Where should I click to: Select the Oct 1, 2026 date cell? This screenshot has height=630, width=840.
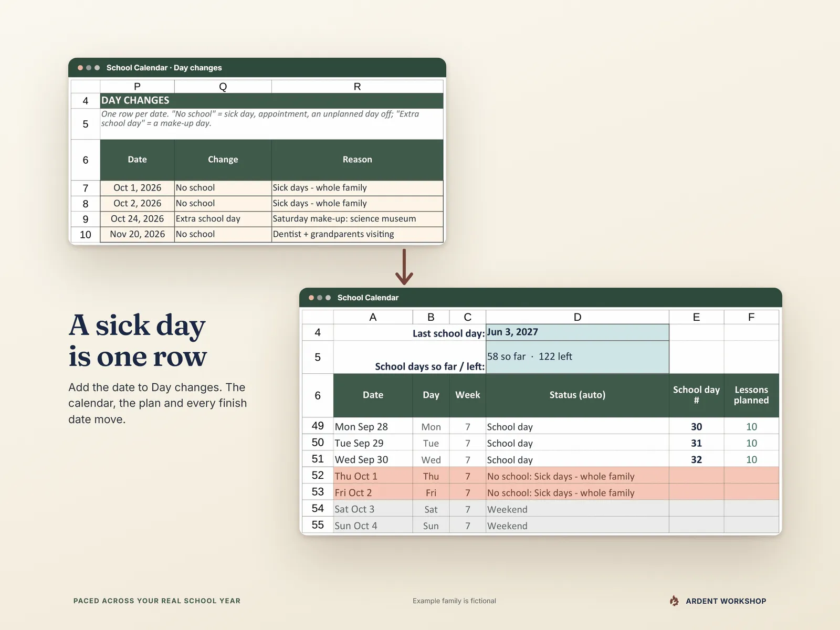tap(137, 188)
